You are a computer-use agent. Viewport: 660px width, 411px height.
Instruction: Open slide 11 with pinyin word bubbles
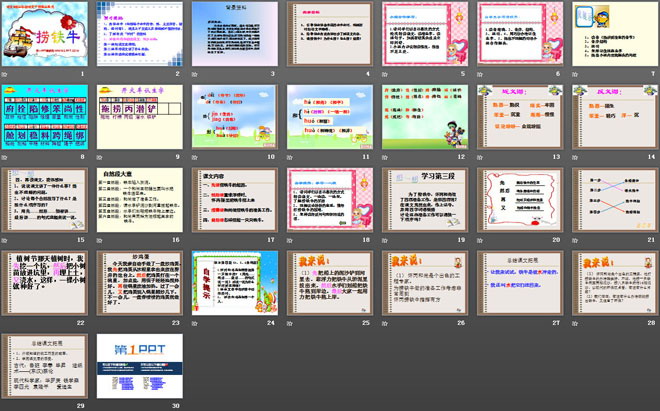[327, 116]
